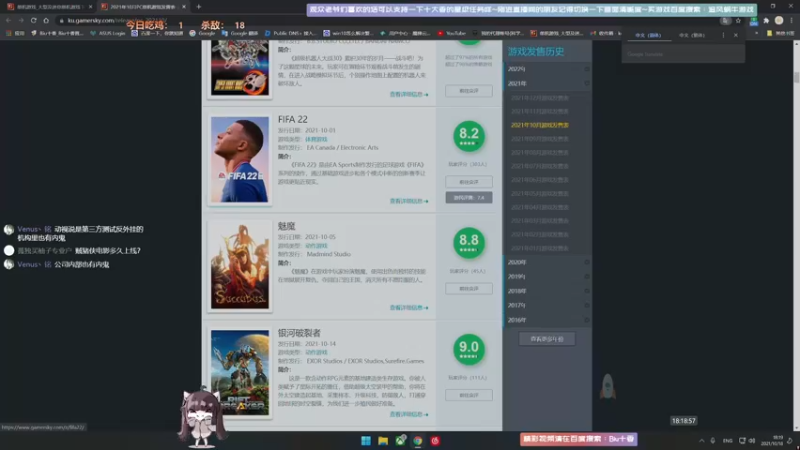The image size is (800, 450).
Task: Close the Google Translate popup
Action: tap(736, 35)
